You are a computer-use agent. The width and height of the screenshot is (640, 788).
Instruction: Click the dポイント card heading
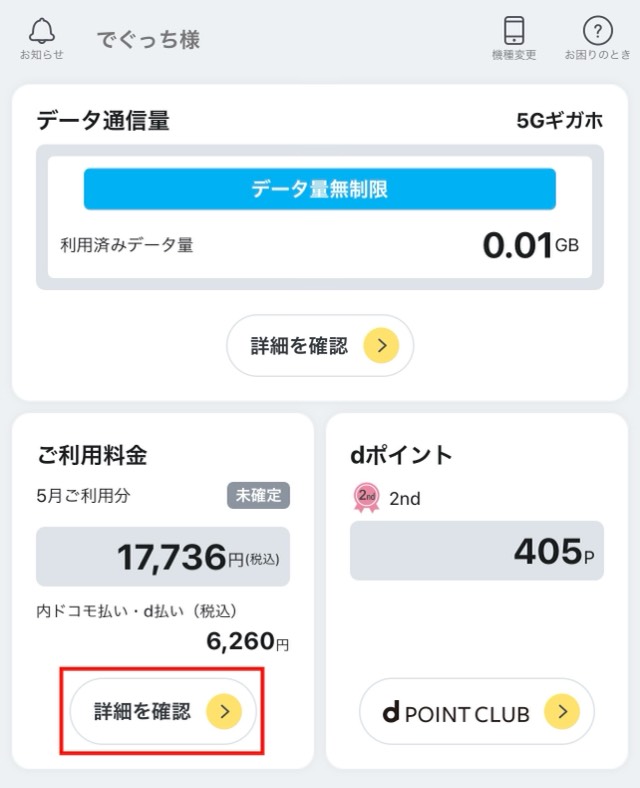tap(401, 455)
